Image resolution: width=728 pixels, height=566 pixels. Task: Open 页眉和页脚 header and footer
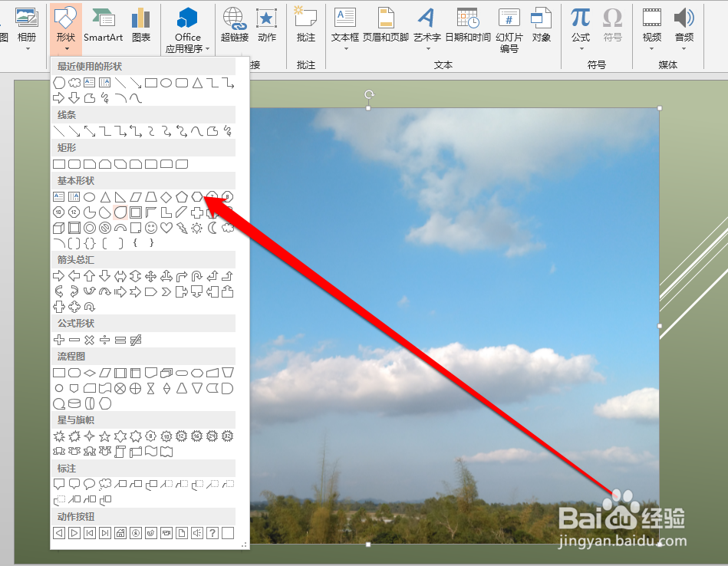coord(386,25)
